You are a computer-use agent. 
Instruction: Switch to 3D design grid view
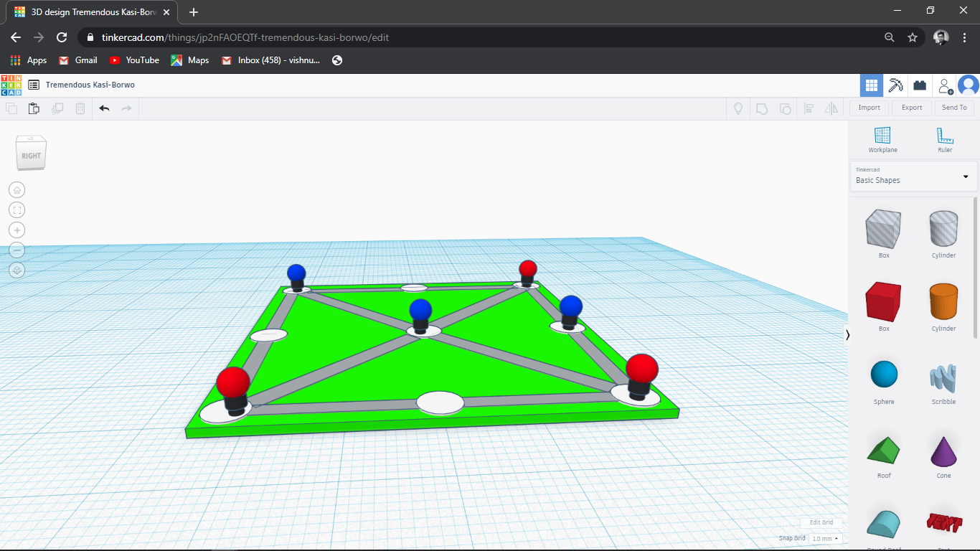(x=872, y=85)
